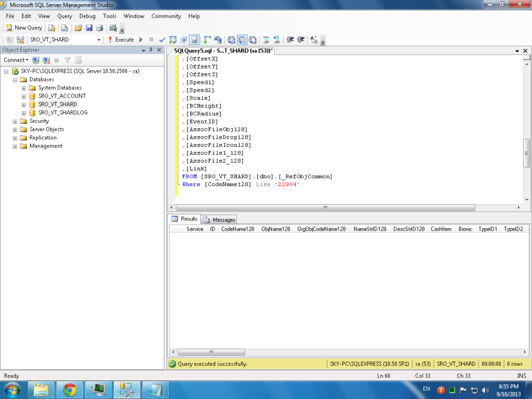Open the Windows Start menu
532x399 pixels.
coord(12,390)
